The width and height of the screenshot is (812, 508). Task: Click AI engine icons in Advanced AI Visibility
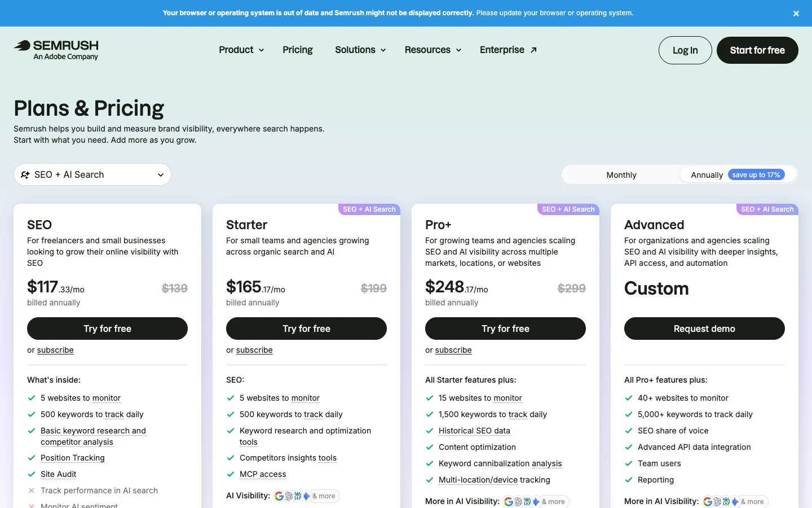click(x=721, y=501)
